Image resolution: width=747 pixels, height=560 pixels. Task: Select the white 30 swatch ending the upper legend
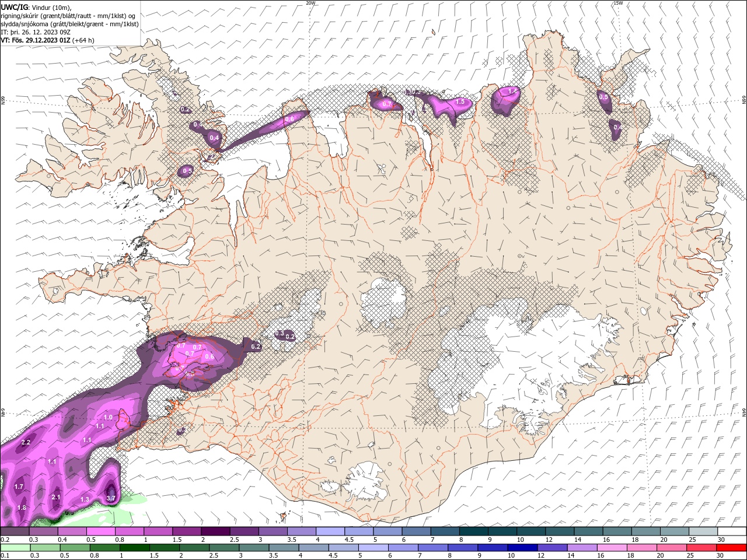coord(732,531)
